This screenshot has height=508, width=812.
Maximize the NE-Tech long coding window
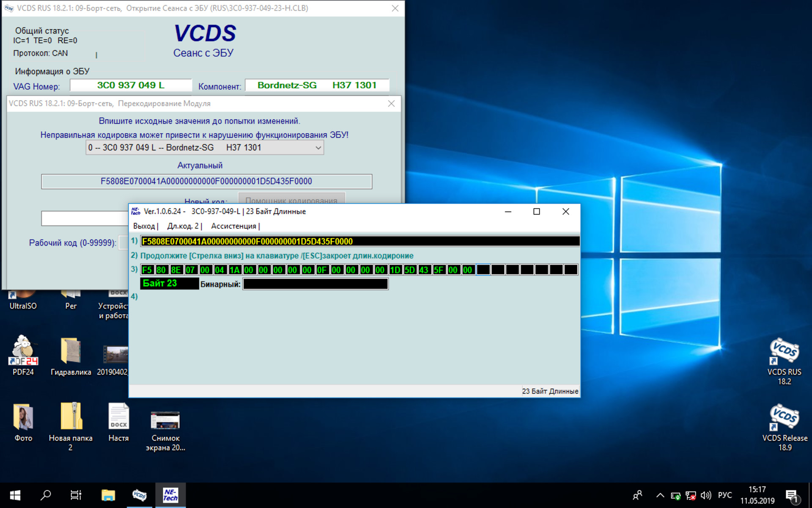click(537, 212)
